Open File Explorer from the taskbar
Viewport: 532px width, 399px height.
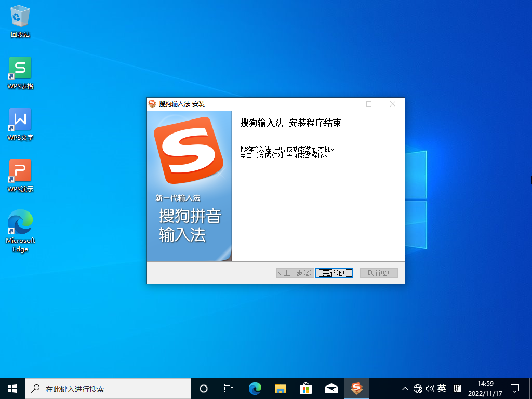280,389
